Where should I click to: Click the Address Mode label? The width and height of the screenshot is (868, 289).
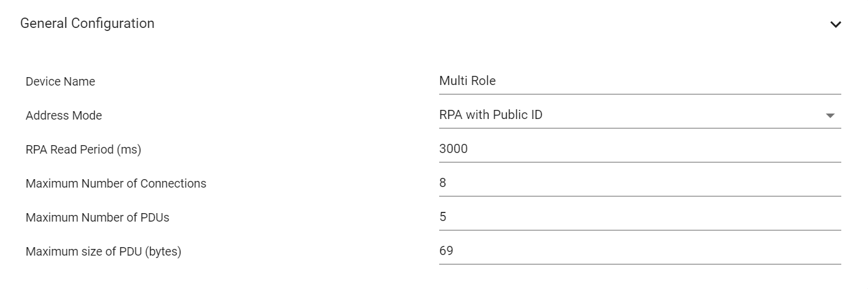point(64,115)
